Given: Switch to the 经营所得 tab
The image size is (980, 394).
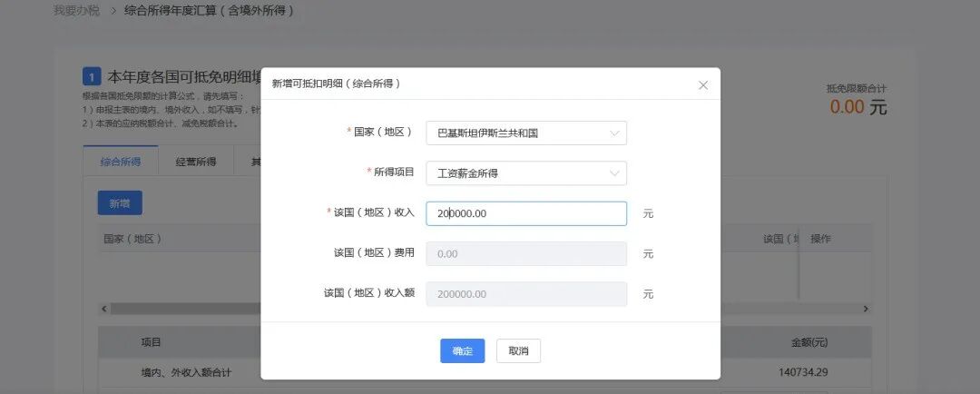Looking at the screenshot, I should point(196,162).
